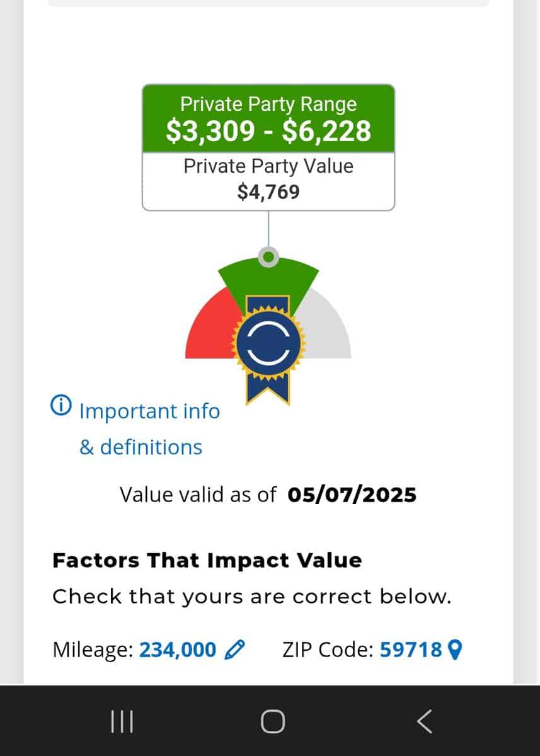Tap the Android back arrow icon
Image resolution: width=540 pixels, height=756 pixels.
425,721
